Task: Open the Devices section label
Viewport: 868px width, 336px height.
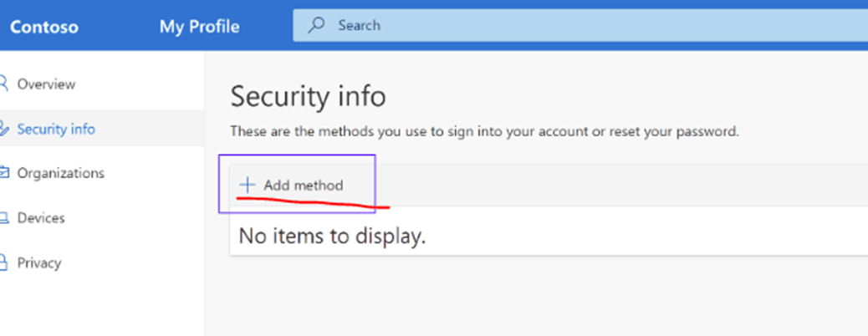Action: (41, 218)
